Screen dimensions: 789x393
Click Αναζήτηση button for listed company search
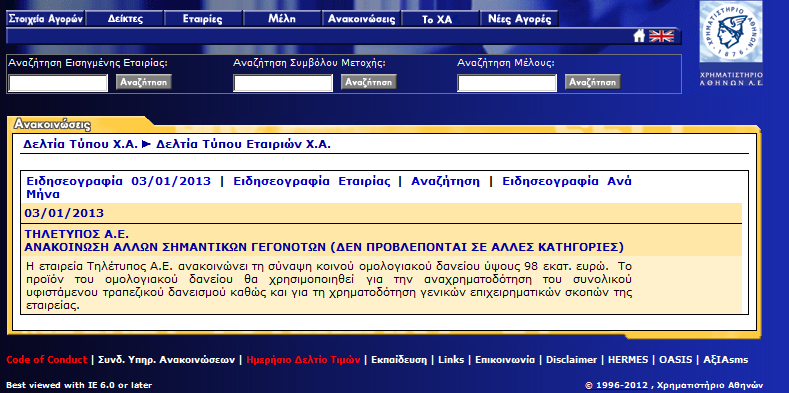click(144, 82)
